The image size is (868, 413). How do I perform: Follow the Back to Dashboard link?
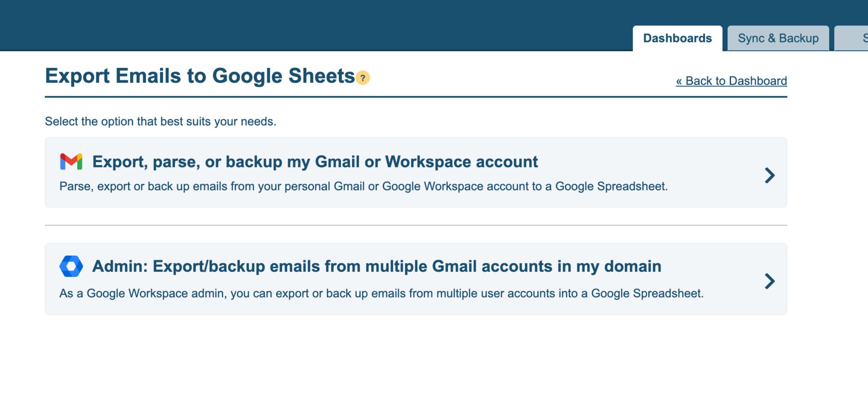pyautogui.click(x=731, y=81)
